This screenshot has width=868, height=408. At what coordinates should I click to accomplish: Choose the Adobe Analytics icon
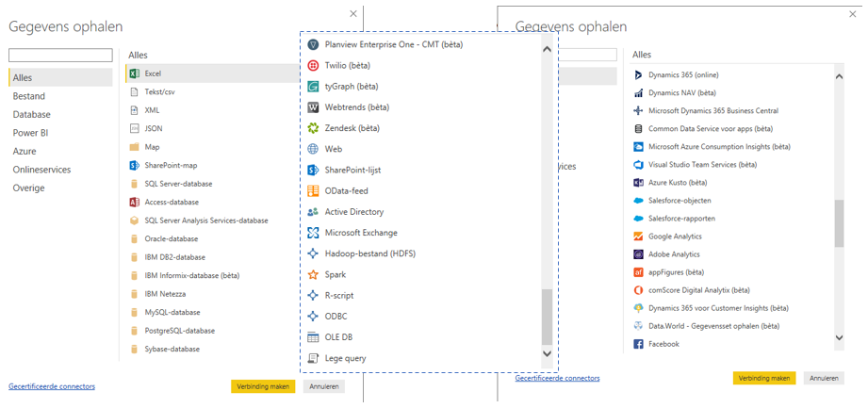point(638,254)
